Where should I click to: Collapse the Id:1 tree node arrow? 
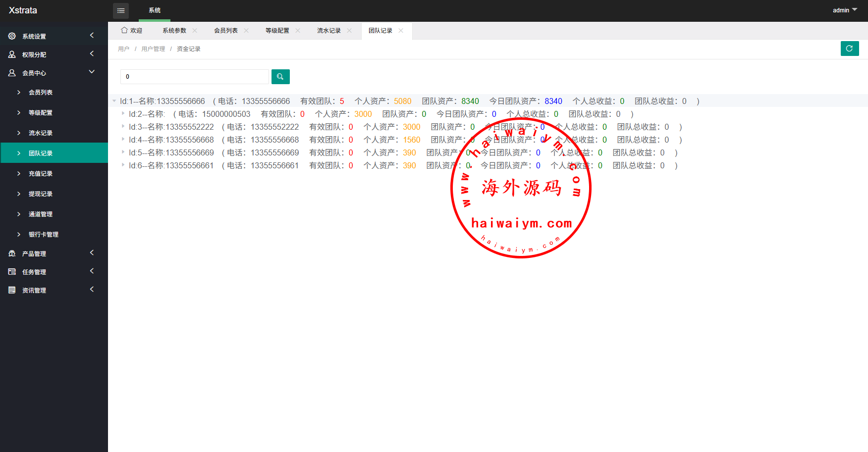[x=114, y=101]
